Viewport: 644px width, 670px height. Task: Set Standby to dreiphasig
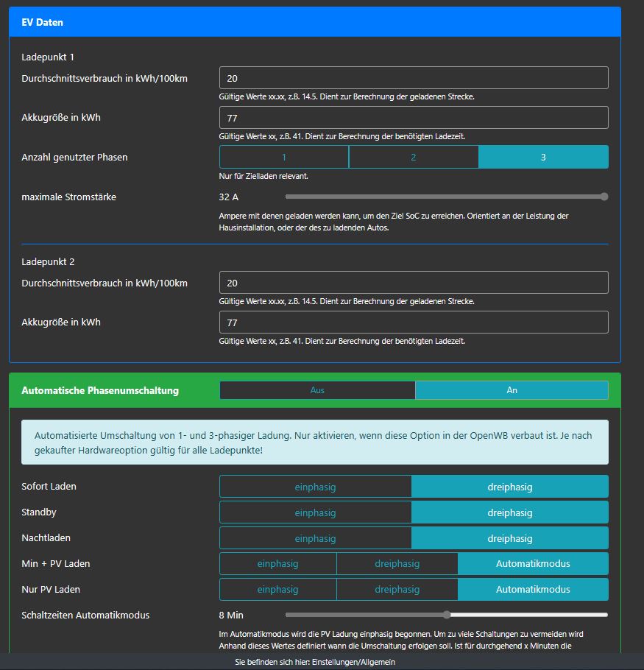click(509, 512)
